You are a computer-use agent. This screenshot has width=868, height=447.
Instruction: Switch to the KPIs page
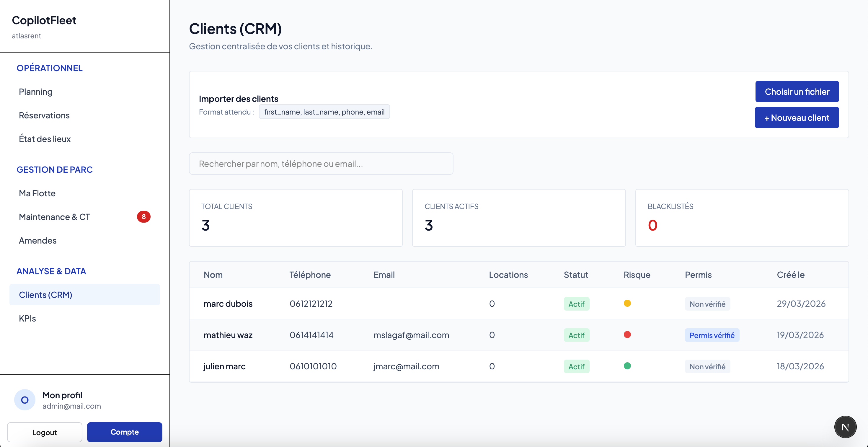point(27,318)
